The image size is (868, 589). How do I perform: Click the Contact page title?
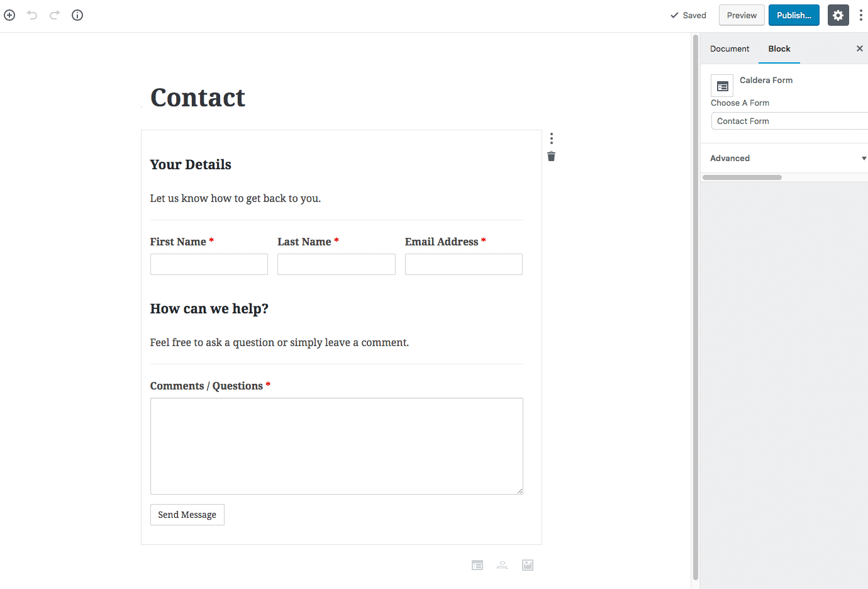point(198,98)
